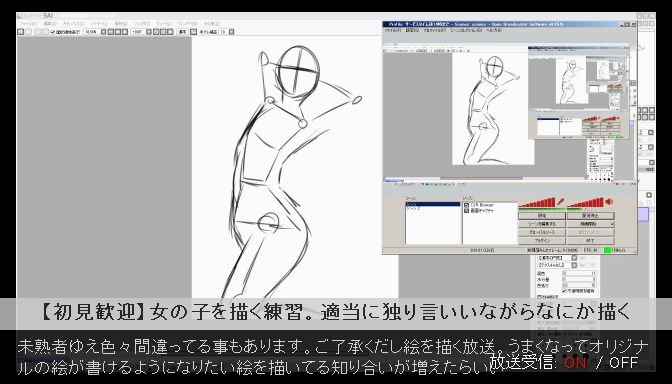Screen dimensions: 672x384
Task: Open the 通常の円形 brush shape dropdown
Action: coord(574,258)
